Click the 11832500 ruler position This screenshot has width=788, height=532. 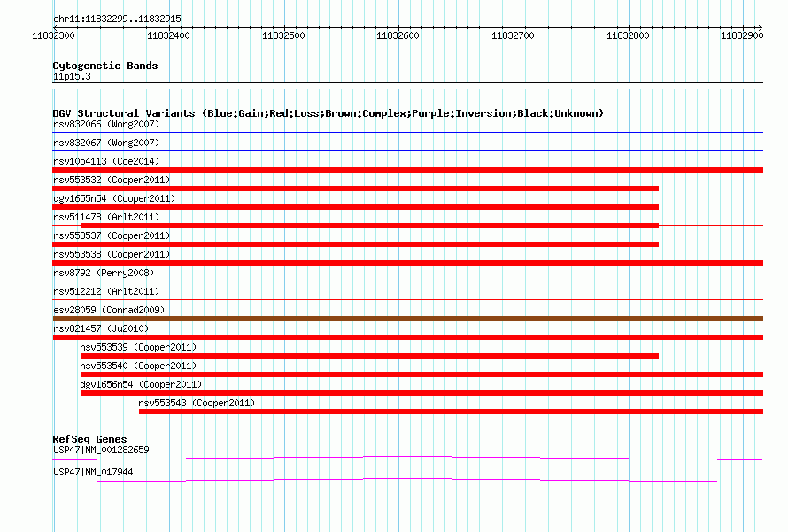tap(283, 35)
